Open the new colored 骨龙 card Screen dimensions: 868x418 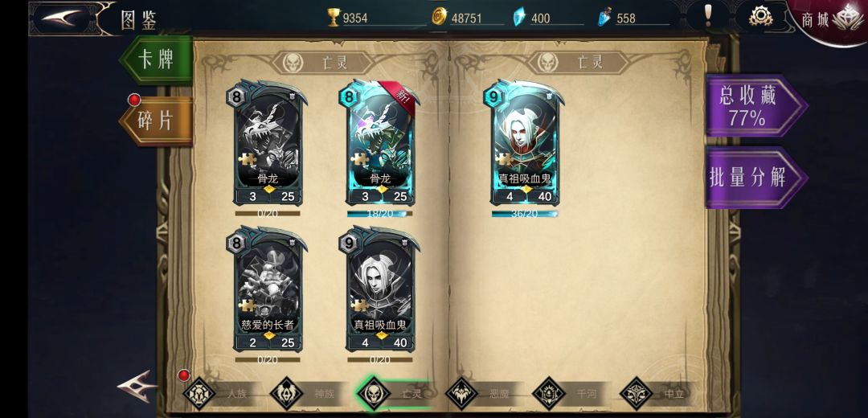[x=380, y=143]
